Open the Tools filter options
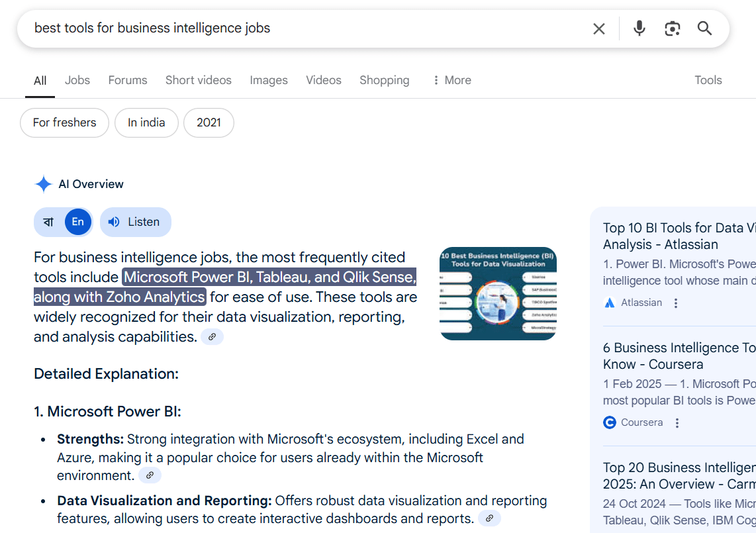The height and width of the screenshot is (533, 756). click(x=708, y=80)
